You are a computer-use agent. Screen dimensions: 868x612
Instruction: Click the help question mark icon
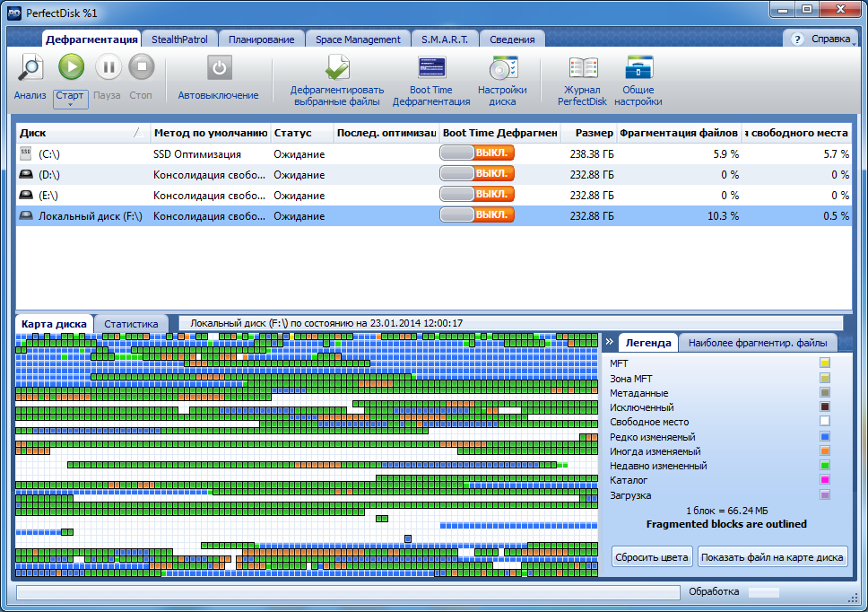coord(797,39)
